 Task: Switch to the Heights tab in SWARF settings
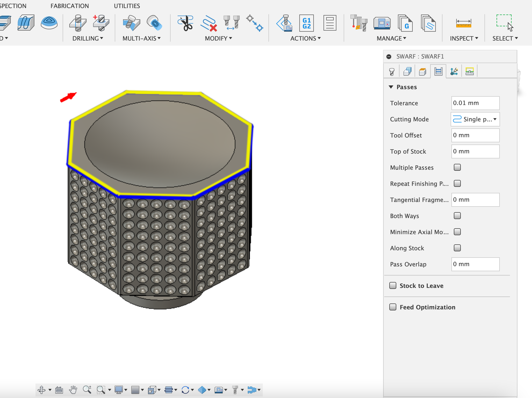tap(422, 71)
